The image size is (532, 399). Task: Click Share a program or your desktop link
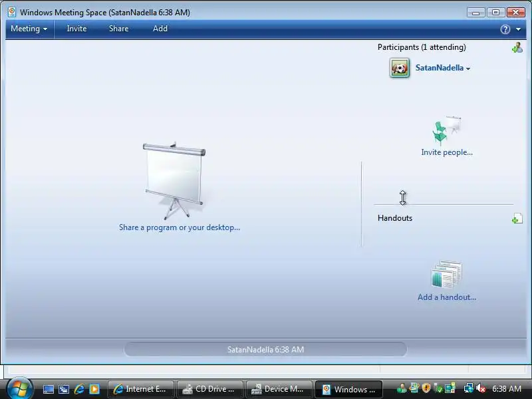pos(180,227)
